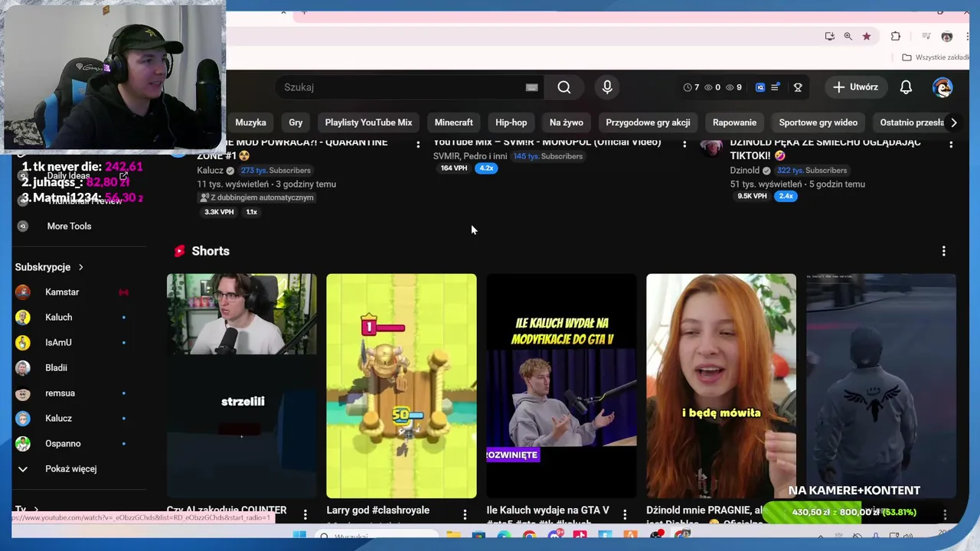The image size is (980, 551).
Task: Open remsua channel from subscriptions
Action: 60,393
